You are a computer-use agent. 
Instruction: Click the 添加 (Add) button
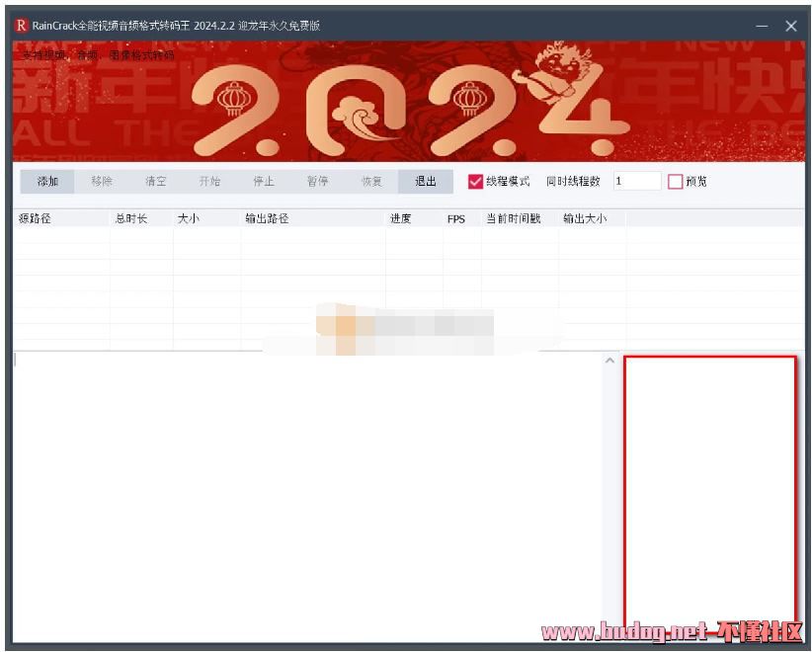pyautogui.click(x=47, y=181)
